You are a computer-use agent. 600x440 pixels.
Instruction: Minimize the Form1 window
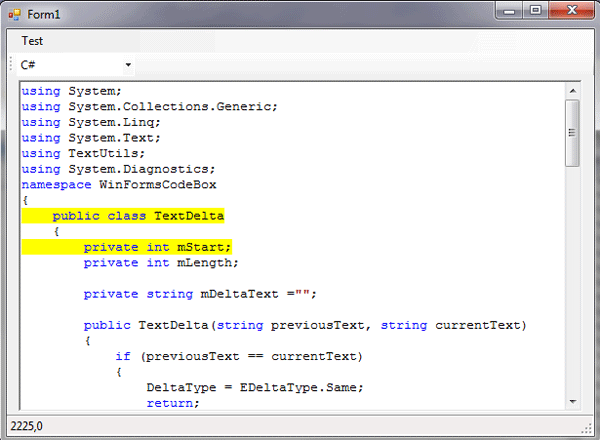(509, 10)
